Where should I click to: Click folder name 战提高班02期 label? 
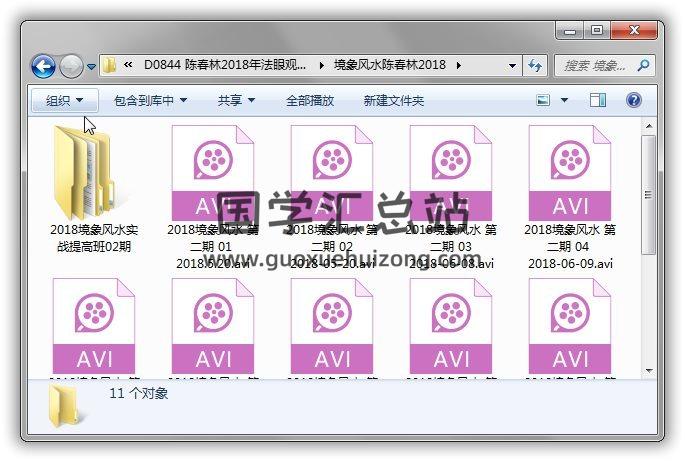[x=94, y=247]
